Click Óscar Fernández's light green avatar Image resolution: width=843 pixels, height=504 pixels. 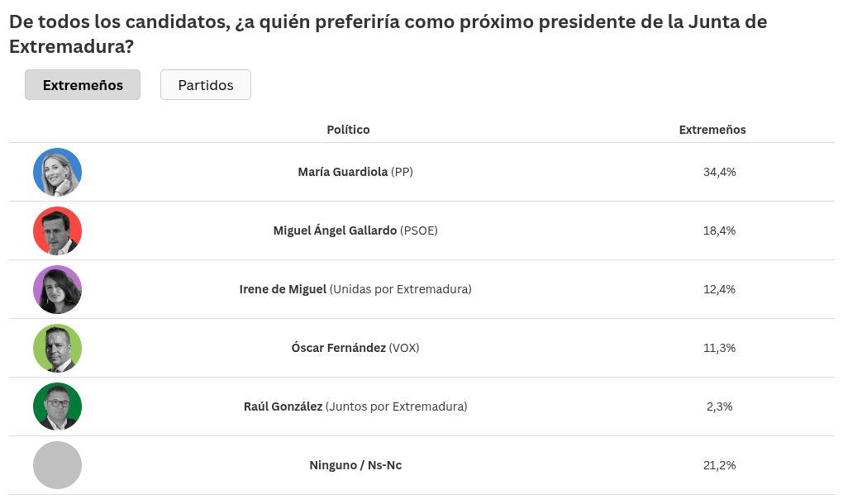58,348
